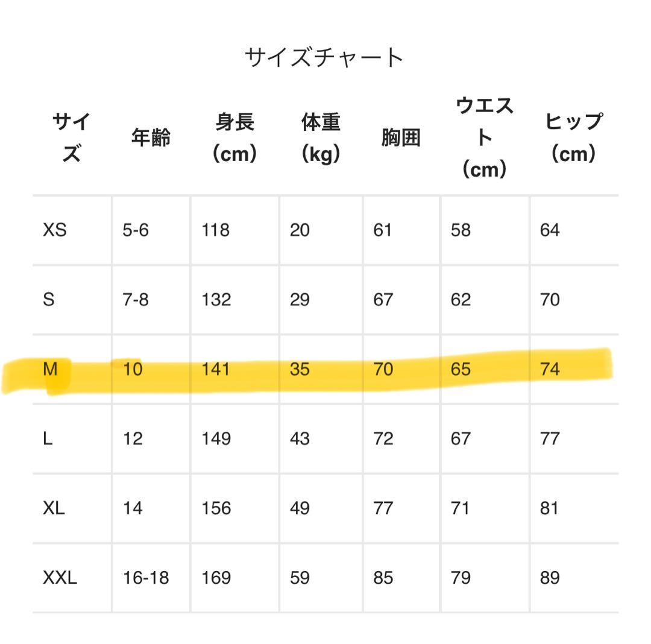
Task: Select the 7-8 age cell
Action: click(136, 300)
